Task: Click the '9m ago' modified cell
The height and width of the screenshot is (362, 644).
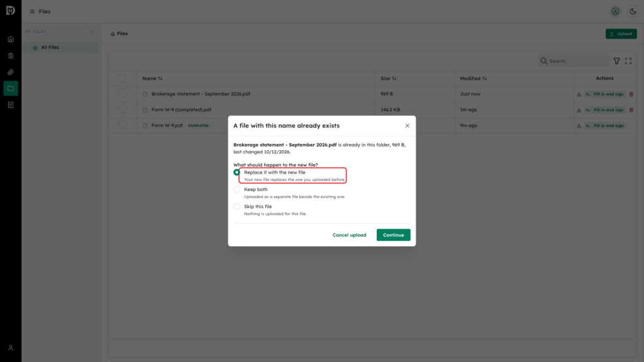Action: 468,126
